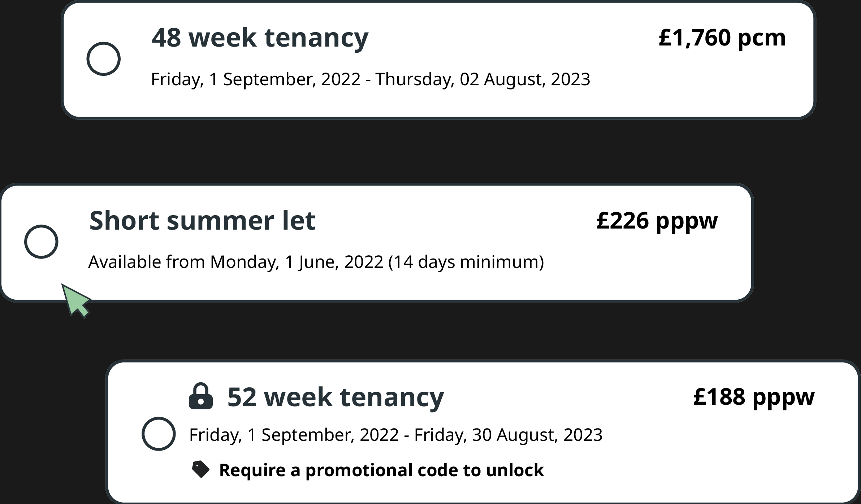The width and height of the screenshot is (861, 504).
Task: Choose the locked 52 week tenancy card
Action: coord(483,432)
